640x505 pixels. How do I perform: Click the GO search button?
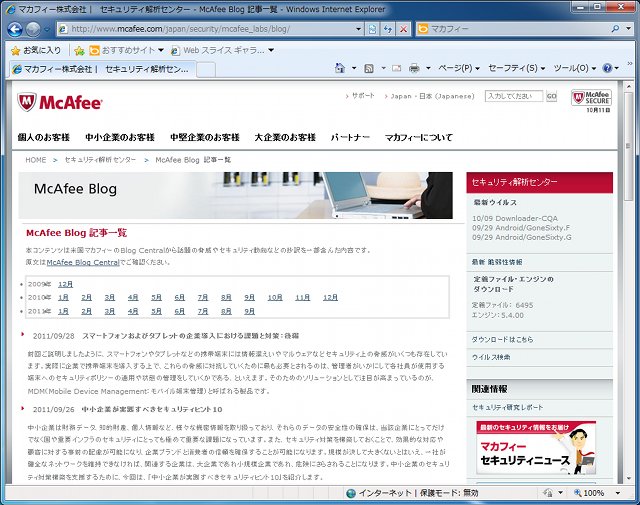tap(551, 96)
